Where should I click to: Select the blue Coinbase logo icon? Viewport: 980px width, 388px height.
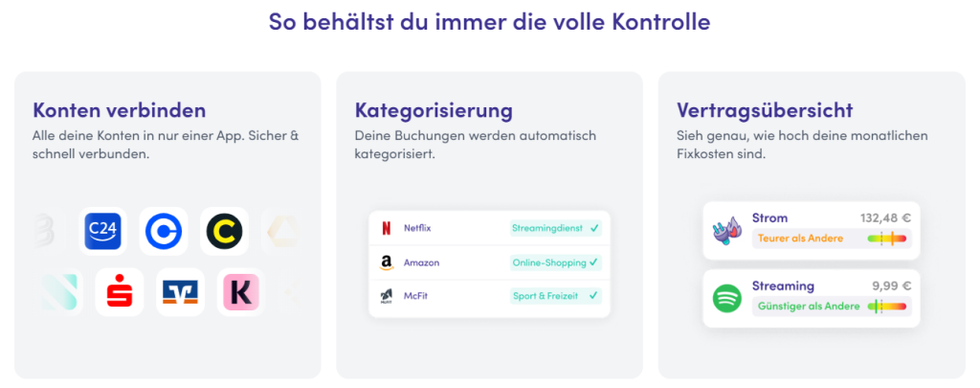pos(163,231)
